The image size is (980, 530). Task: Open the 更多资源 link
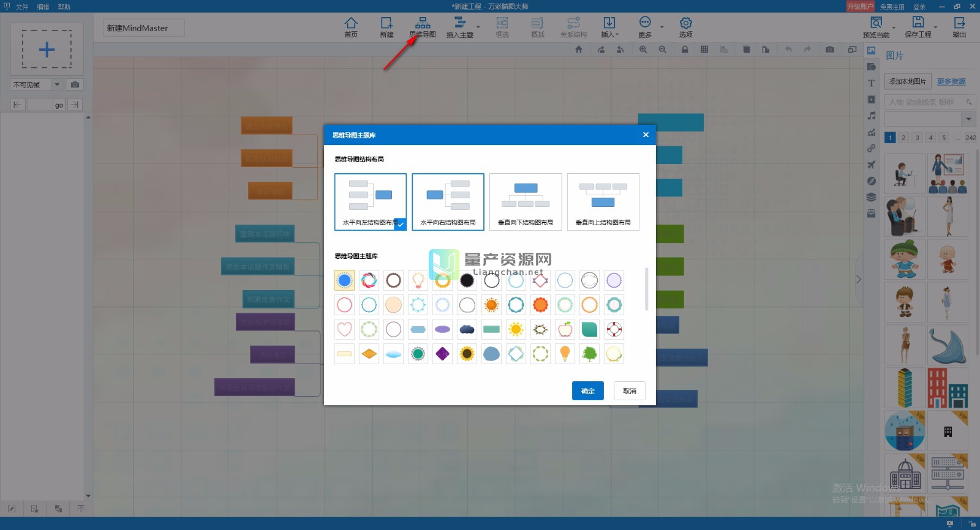(951, 81)
